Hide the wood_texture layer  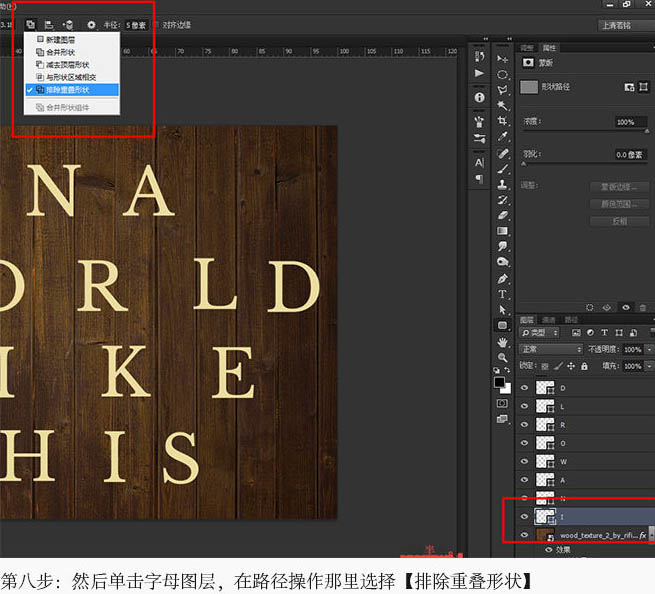[x=525, y=535]
